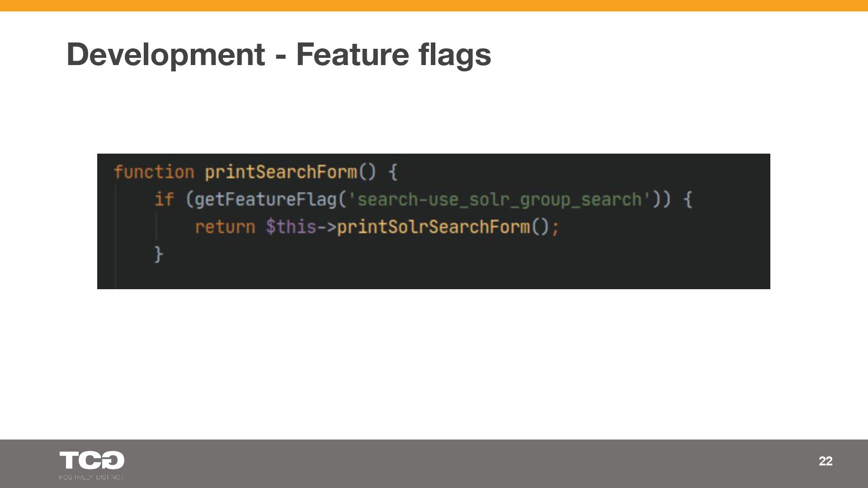Click 'getFeatureFlag' call in code
The width and height of the screenshot is (868, 488).
pyautogui.click(x=266, y=199)
